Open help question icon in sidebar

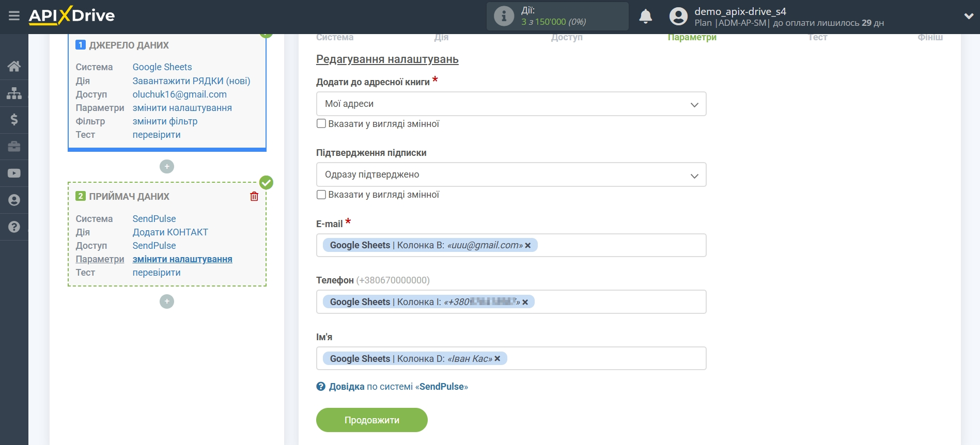tap(14, 227)
